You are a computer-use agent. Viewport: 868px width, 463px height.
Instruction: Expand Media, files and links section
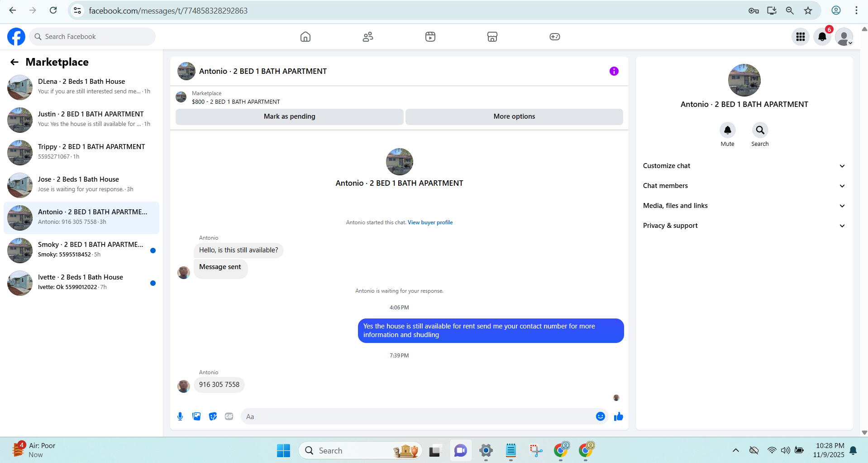(x=744, y=206)
